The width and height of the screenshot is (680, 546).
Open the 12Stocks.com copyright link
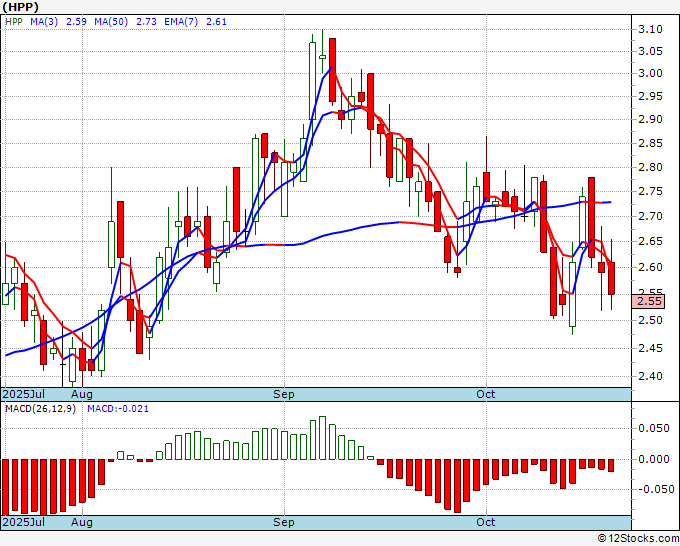[x=638, y=539]
